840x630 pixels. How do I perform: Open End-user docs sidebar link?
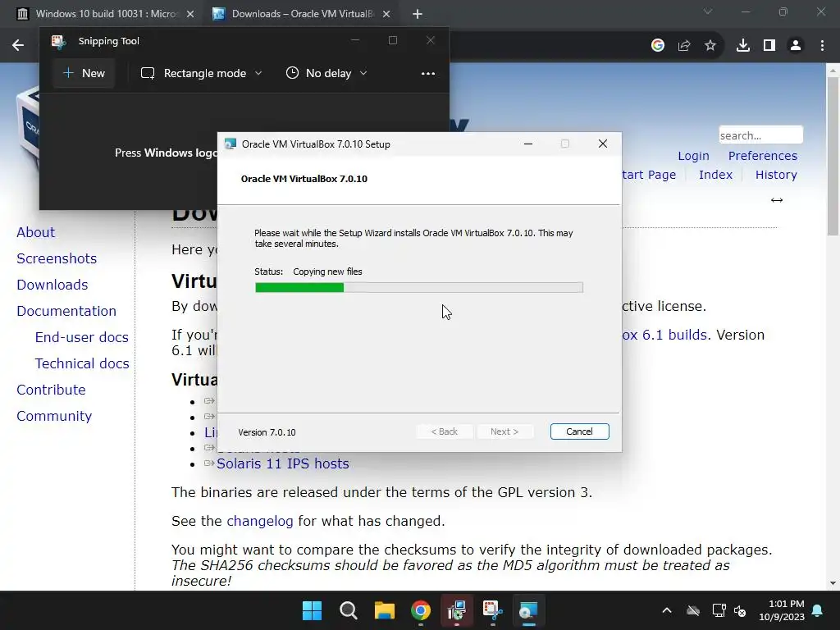point(81,337)
